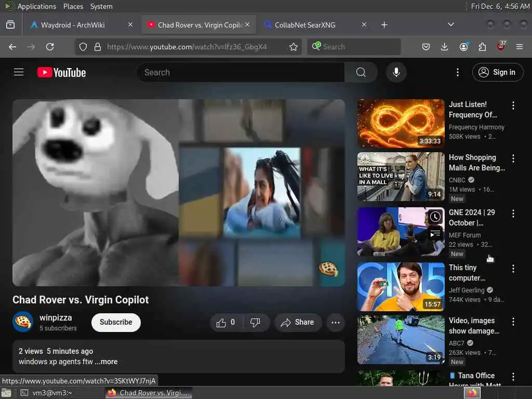Screen dimensions: 532x399
Task: Expand the description with ...more
Action: click(x=107, y=362)
